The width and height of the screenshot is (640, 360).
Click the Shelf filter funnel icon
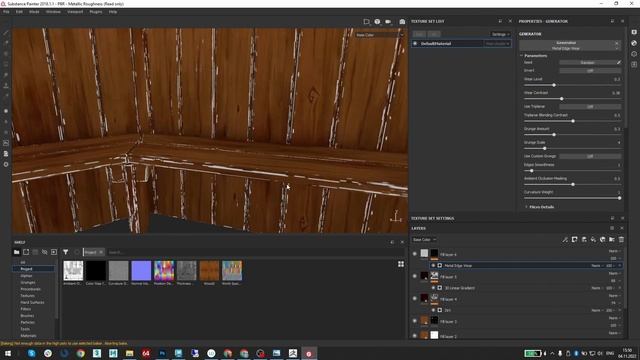(x=65, y=252)
